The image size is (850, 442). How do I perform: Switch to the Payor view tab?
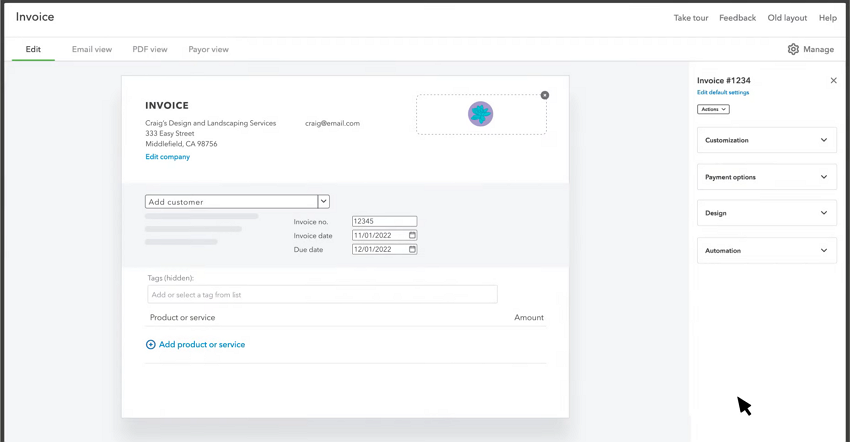pyautogui.click(x=208, y=49)
